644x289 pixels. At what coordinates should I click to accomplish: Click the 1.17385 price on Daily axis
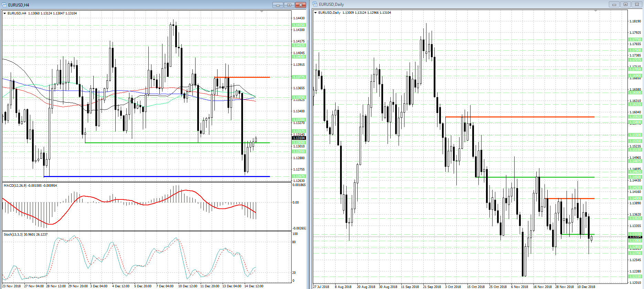click(635, 55)
